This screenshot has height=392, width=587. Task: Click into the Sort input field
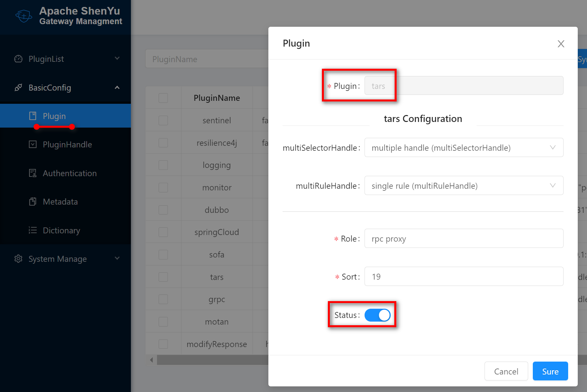[463, 276]
